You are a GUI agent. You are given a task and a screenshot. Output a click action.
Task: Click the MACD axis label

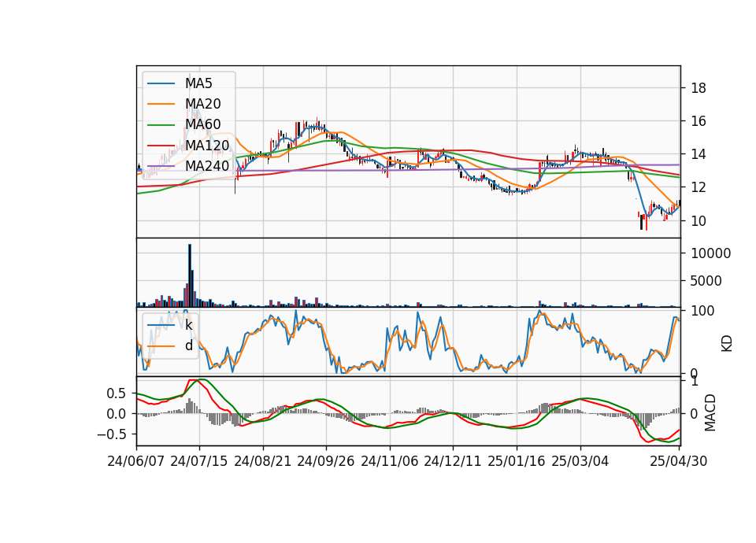click(x=710, y=413)
